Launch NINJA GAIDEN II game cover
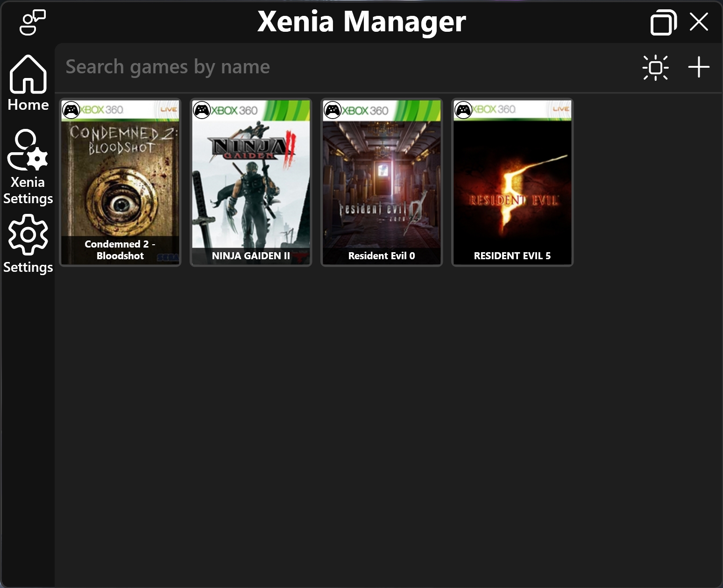The width and height of the screenshot is (723, 588). click(x=251, y=182)
